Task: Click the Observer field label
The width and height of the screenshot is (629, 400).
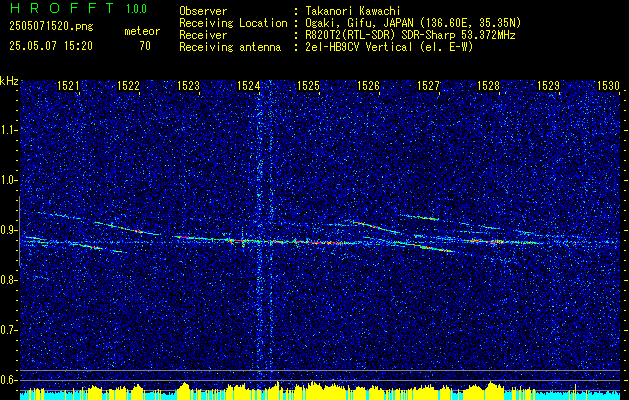Action: coord(203,12)
